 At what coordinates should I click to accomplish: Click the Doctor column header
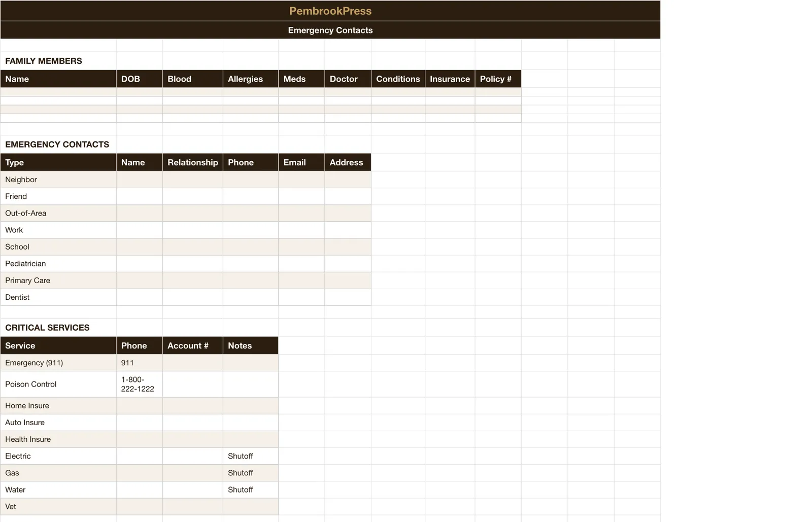pos(348,79)
